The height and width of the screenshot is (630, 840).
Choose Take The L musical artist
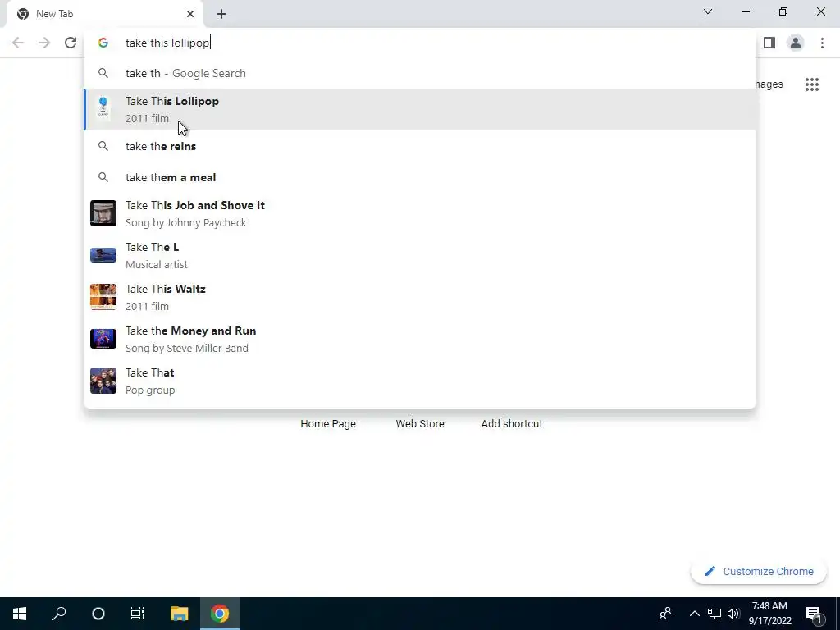[420, 256]
